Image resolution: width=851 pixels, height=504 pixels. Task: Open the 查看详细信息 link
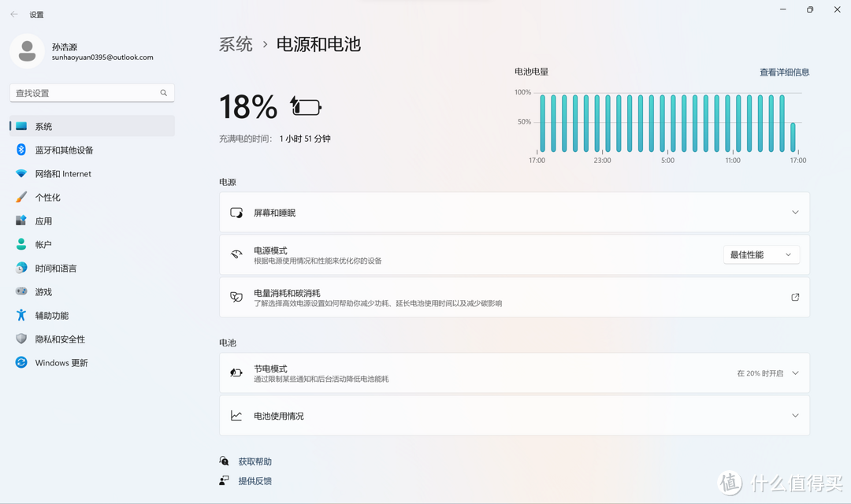click(784, 72)
